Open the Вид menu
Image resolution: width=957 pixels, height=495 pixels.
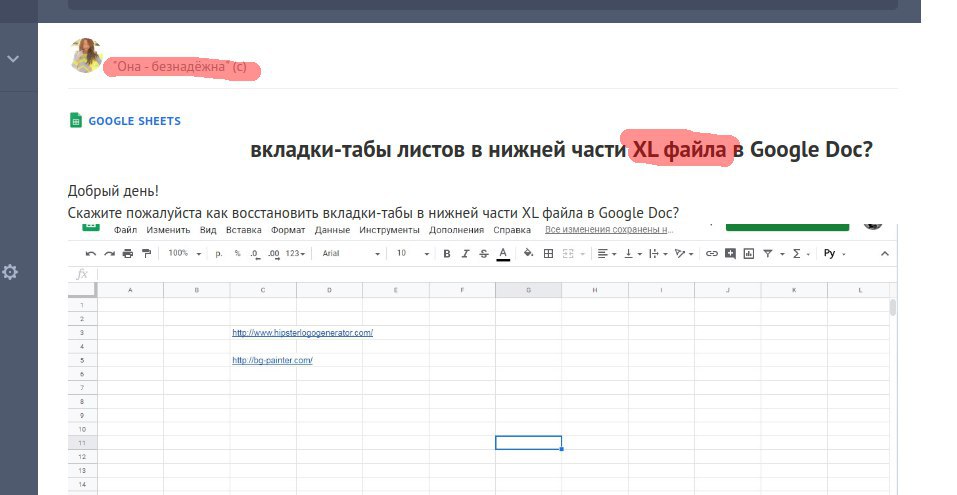208,230
